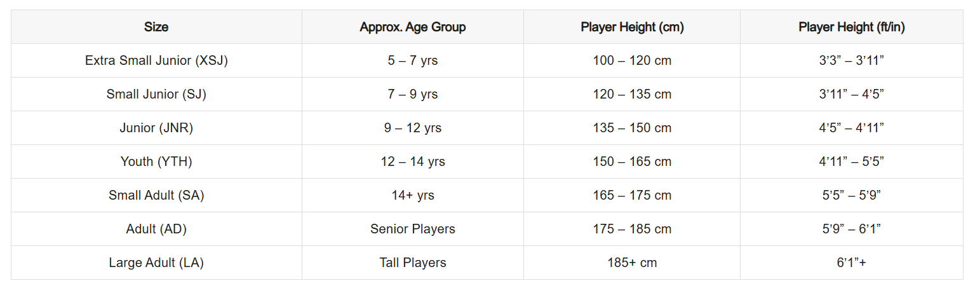980x302 pixels.
Task: Select the Small Junior (SJ) cell
Action: (x=156, y=94)
